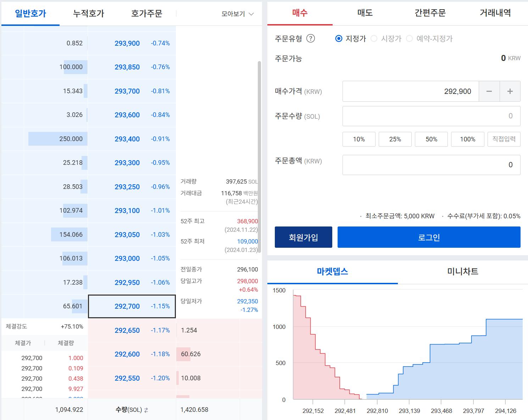The height and width of the screenshot is (420, 528).
Task: Focus the 매수가격 input showing 292,900
Action: pos(411,91)
